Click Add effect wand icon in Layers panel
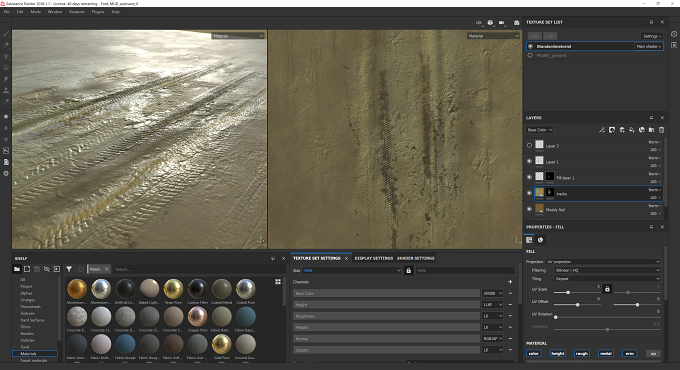 click(x=602, y=130)
